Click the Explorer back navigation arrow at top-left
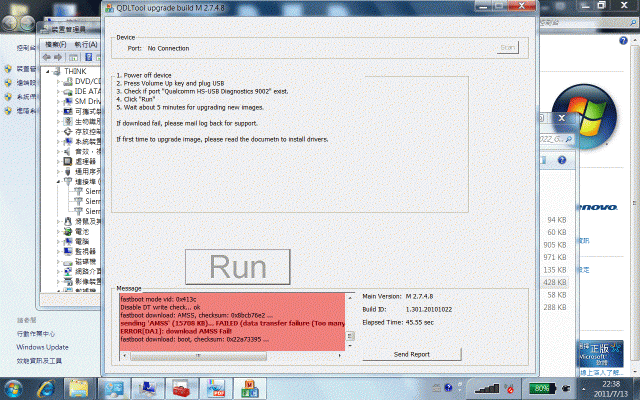640x400 pixels. tap(9, 23)
